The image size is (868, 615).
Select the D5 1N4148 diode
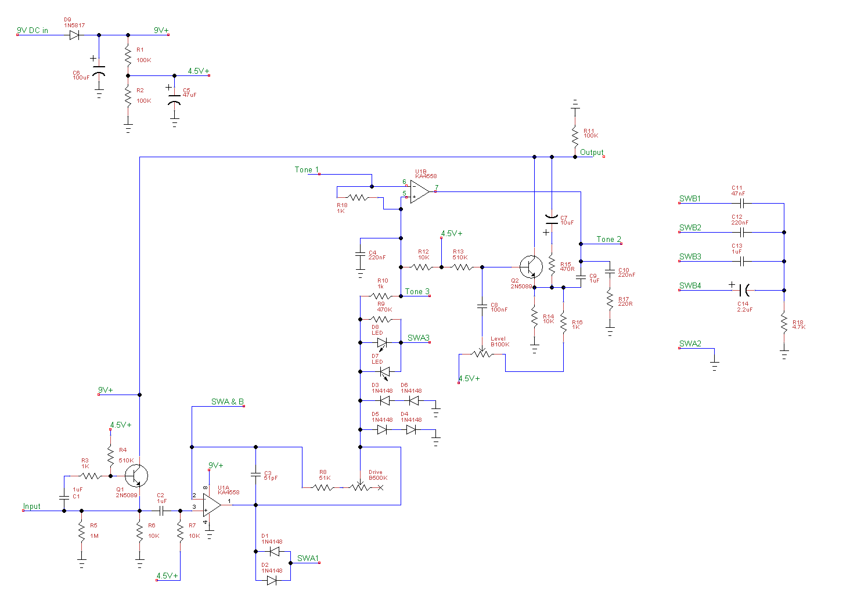(382, 429)
